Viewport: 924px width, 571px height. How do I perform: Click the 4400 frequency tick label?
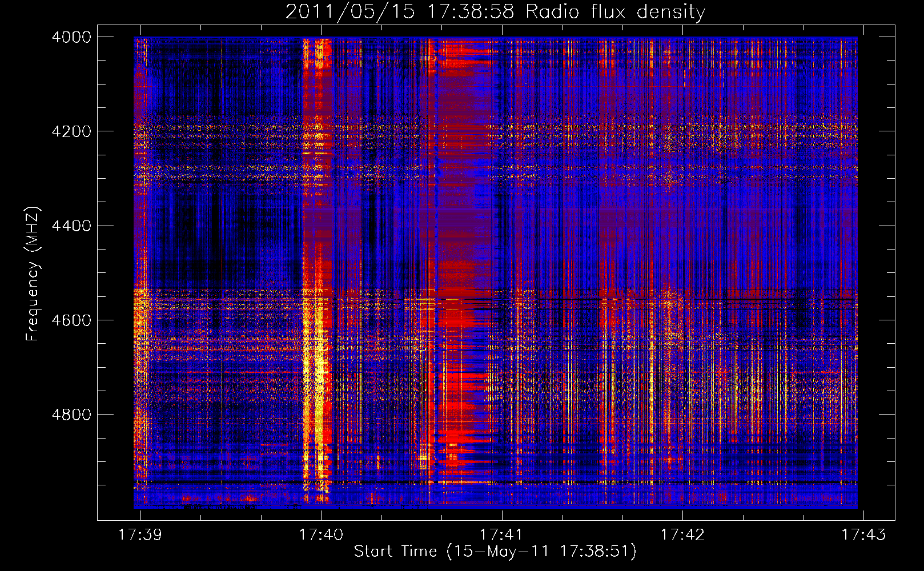[x=71, y=226]
